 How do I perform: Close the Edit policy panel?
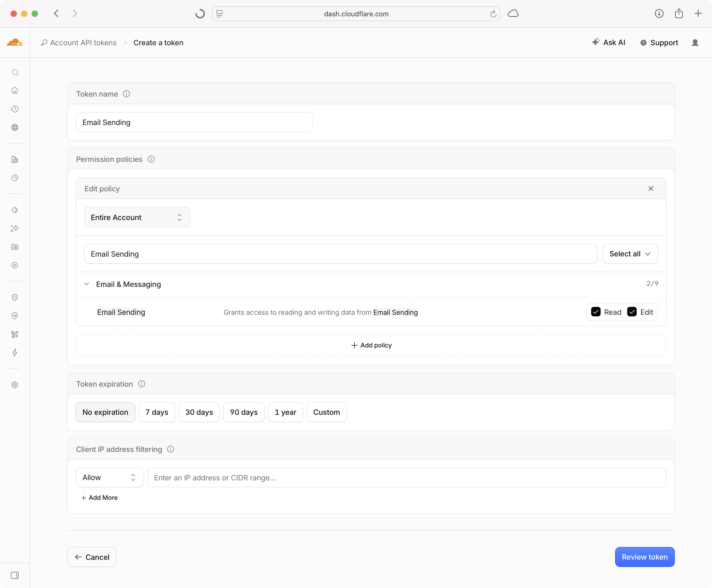pyautogui.click(x=651, y=189)
